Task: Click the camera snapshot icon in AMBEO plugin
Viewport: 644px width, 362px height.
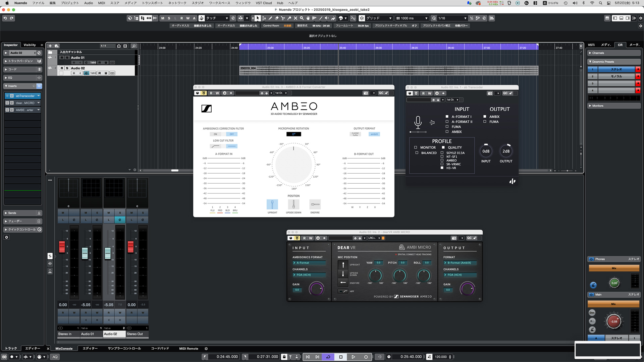Action: click(x=366, y=93)
